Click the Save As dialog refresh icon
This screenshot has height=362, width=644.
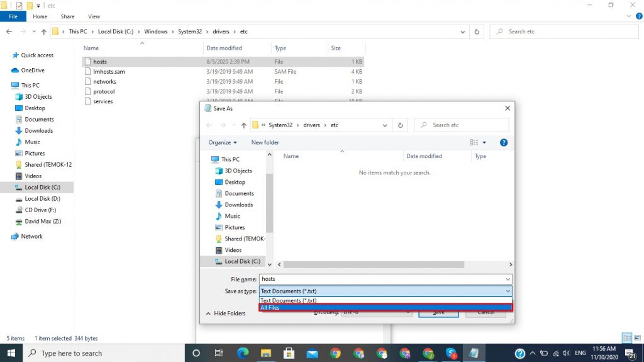[x=401, y=125]
